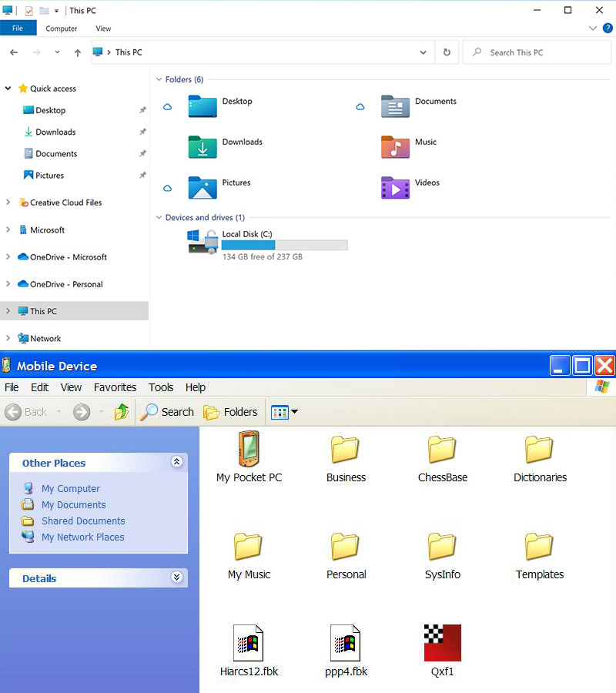616x693 pixels.
Task: Click the Local Disk usage bar
Action: pos(285,245)
